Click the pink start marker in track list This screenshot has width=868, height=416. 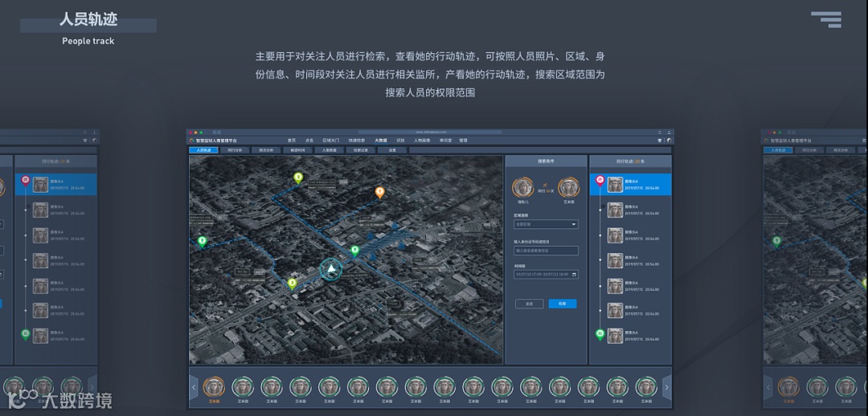[x=600, y=181]
